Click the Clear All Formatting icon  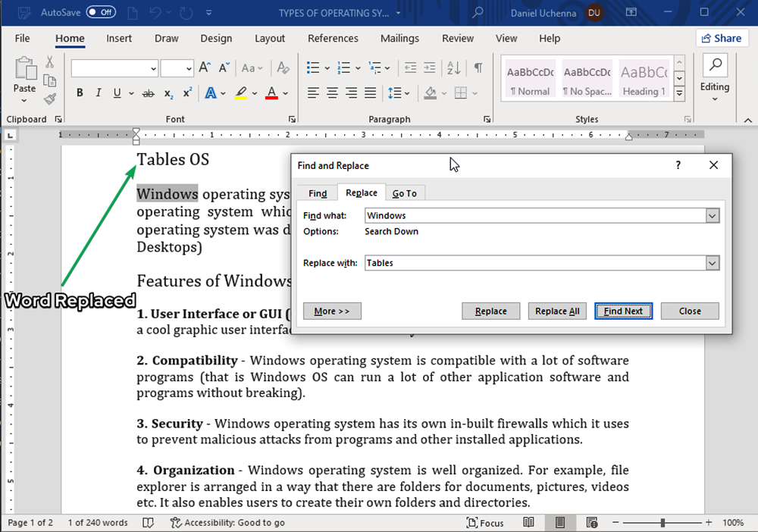(283, 68)
